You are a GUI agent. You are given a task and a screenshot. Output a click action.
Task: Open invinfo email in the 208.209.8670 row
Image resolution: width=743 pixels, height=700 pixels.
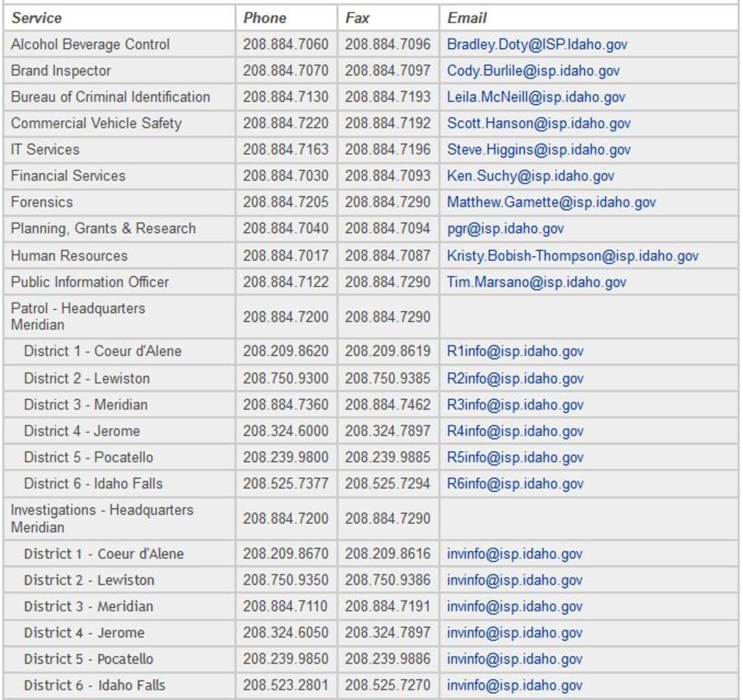click(514, 554)
